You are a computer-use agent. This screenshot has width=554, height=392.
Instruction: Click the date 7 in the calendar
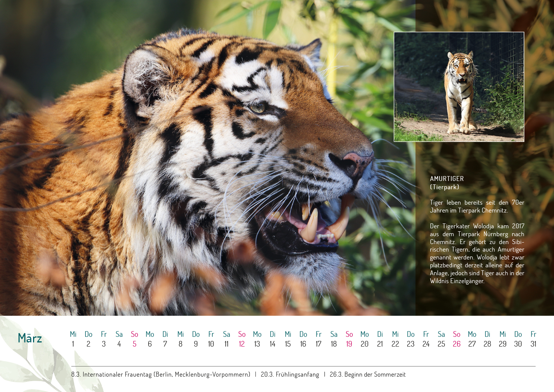pyautogui.click(x=165, y=344)
